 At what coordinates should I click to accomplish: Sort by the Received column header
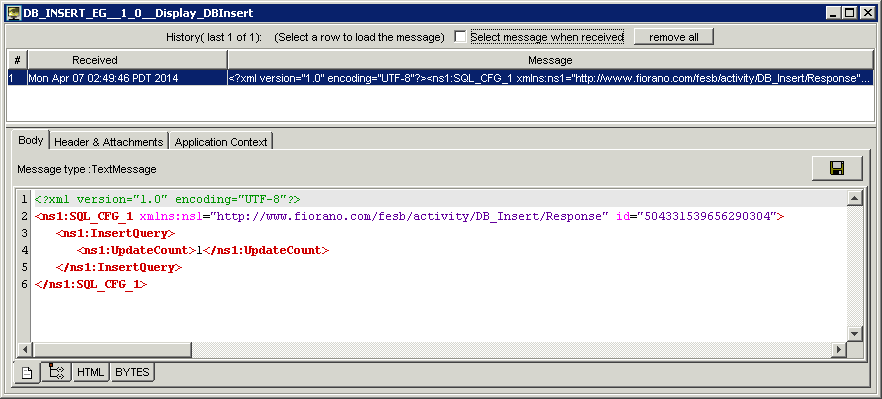[128, 60]
